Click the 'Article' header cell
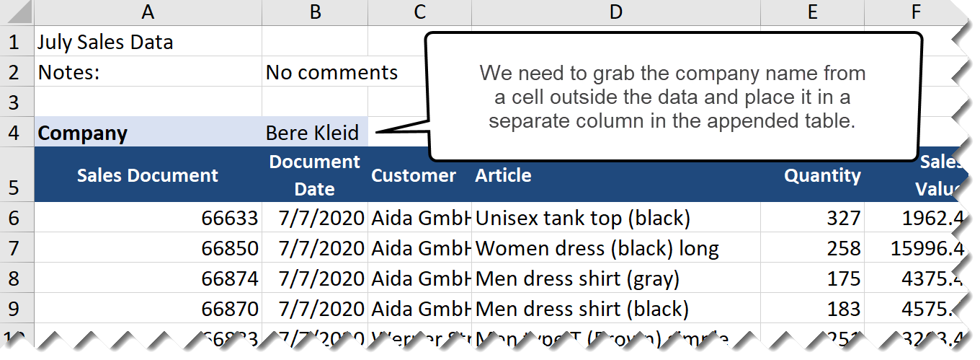Image resolution: width=980 pixels, height=360 pixels. coord(615,175)
